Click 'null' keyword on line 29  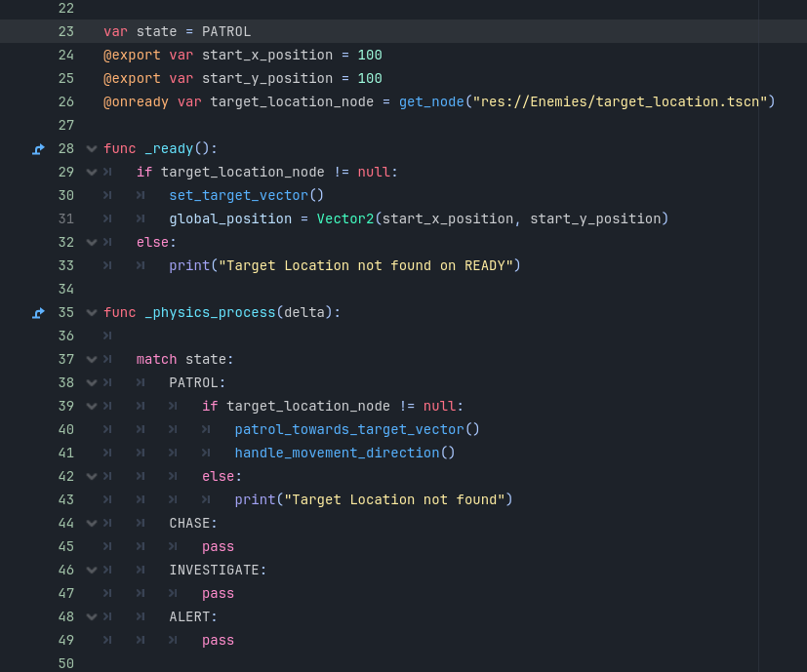point(374,172)
